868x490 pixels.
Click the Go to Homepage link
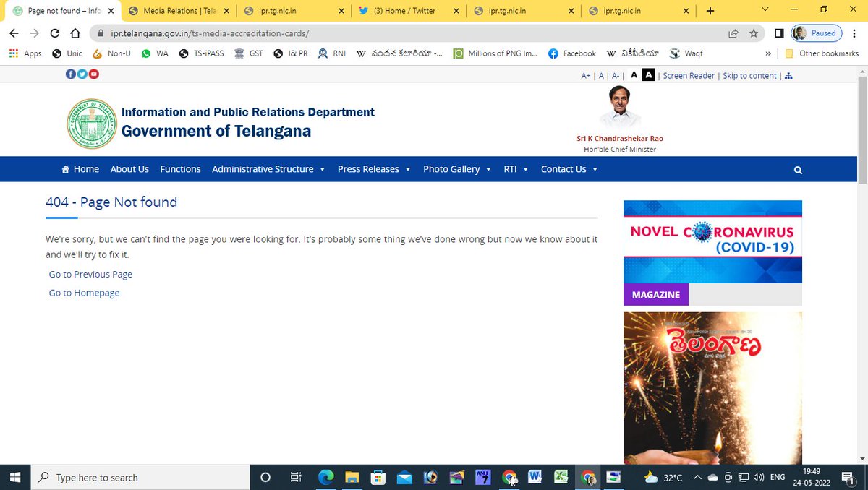[84, 293]
